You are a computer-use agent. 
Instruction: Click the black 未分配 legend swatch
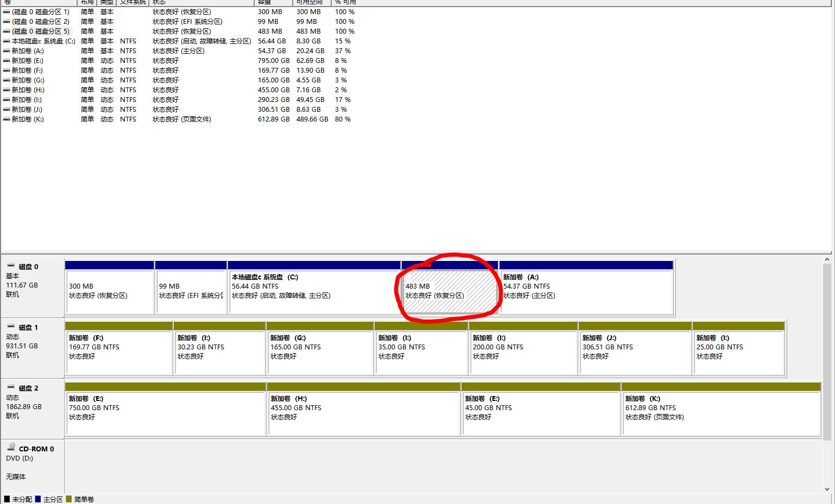click(x=7, y=499)
